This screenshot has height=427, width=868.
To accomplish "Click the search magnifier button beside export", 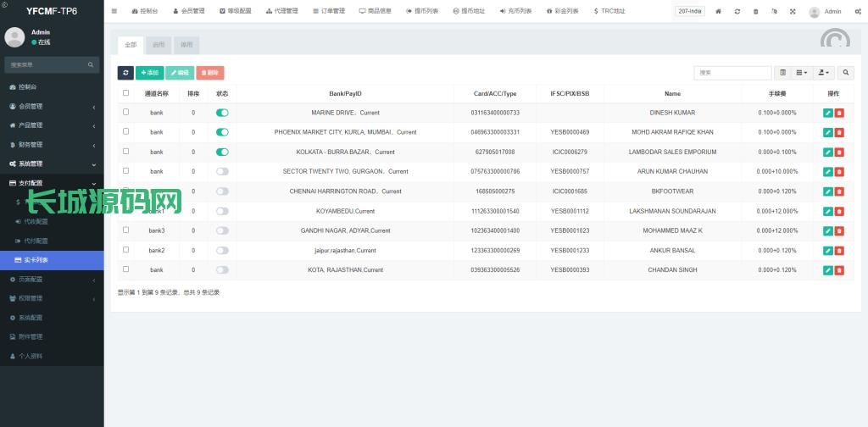I will (x=846, y=73).
